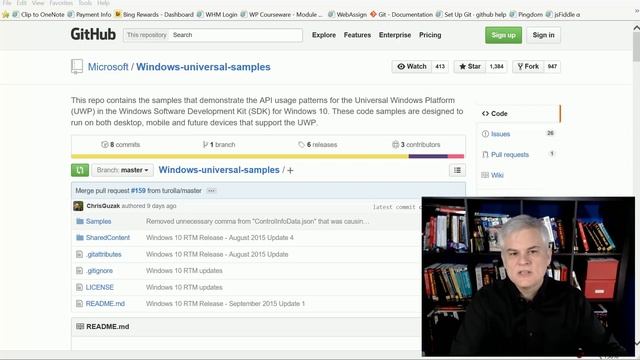Open the Pricing menu item
640x360 pixels.
[x=430, y=35]
